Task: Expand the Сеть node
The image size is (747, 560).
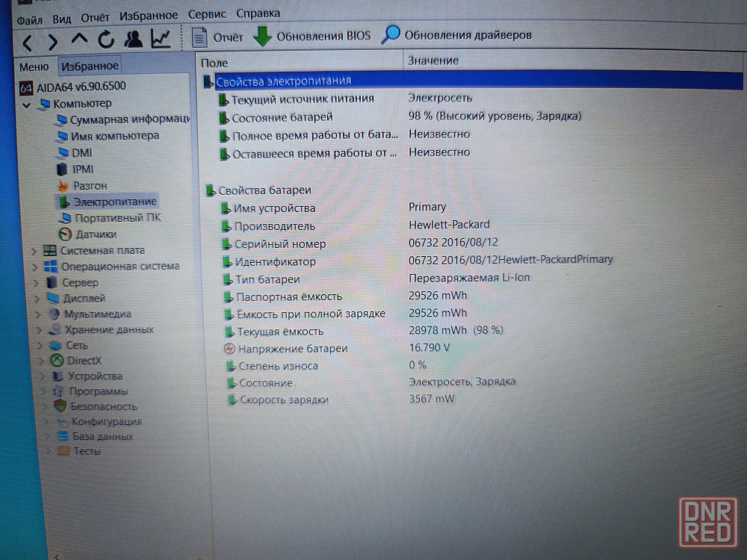Action: (41, 345)
